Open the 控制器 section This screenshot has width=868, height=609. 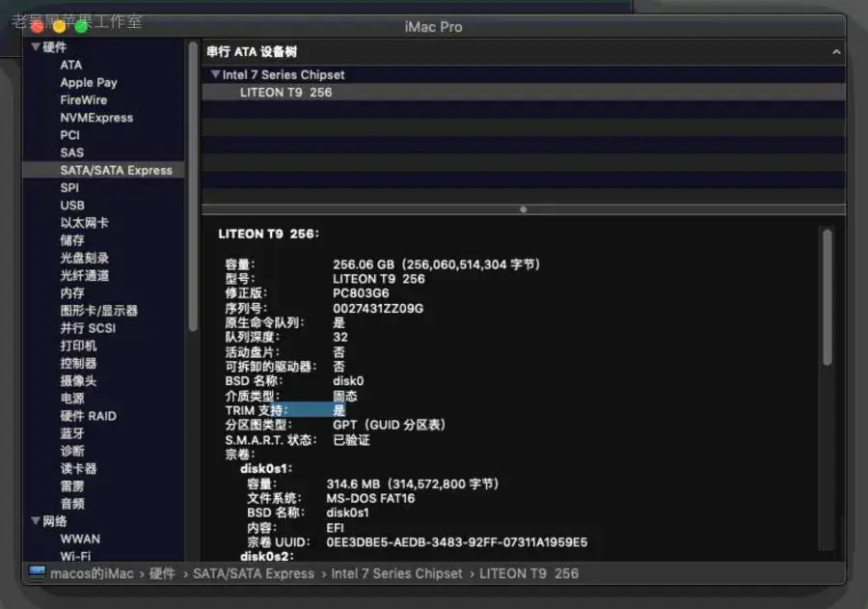78,363
